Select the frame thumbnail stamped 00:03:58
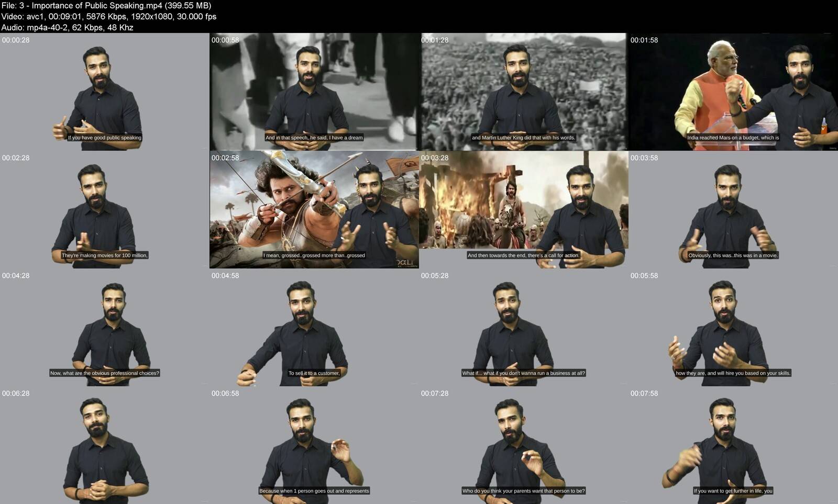This screenshot has width=838, height=504. coord(733,209)
